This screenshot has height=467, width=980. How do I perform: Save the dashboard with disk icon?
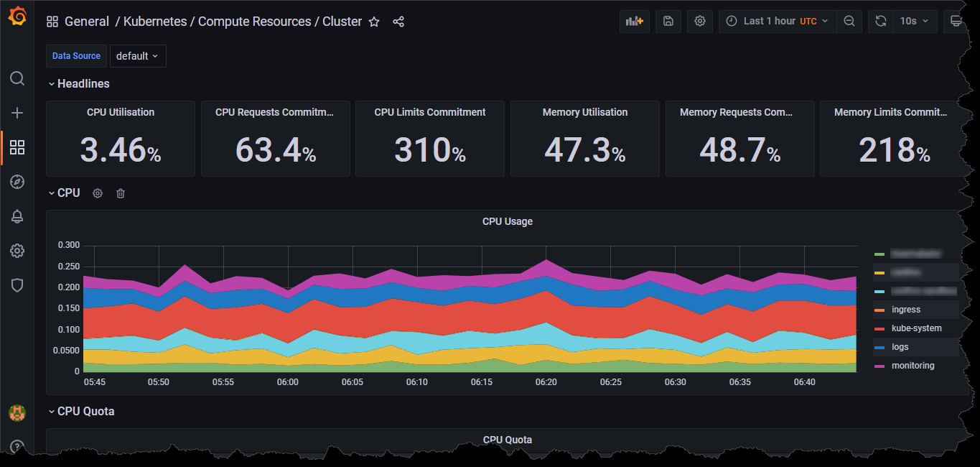[668, 22]
